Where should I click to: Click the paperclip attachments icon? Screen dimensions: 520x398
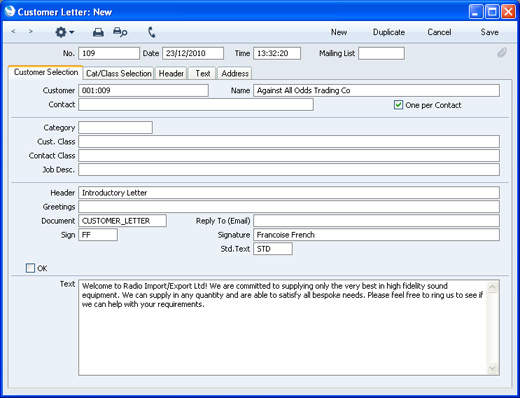[502, 53]
